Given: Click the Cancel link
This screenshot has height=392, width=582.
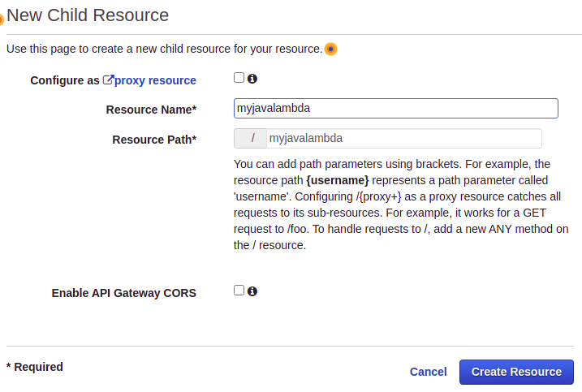Looking at the screenshot, I should coord(428,372).
